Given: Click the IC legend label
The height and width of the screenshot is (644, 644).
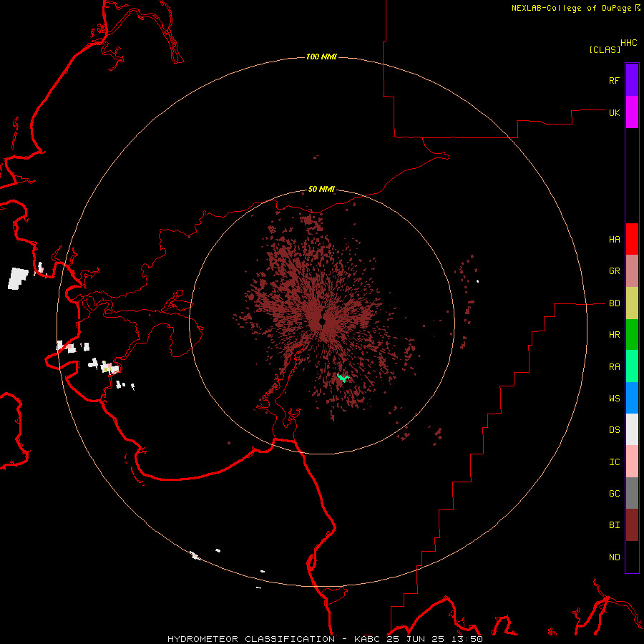Looking at the screenshot, I should [x=614, y=462].
